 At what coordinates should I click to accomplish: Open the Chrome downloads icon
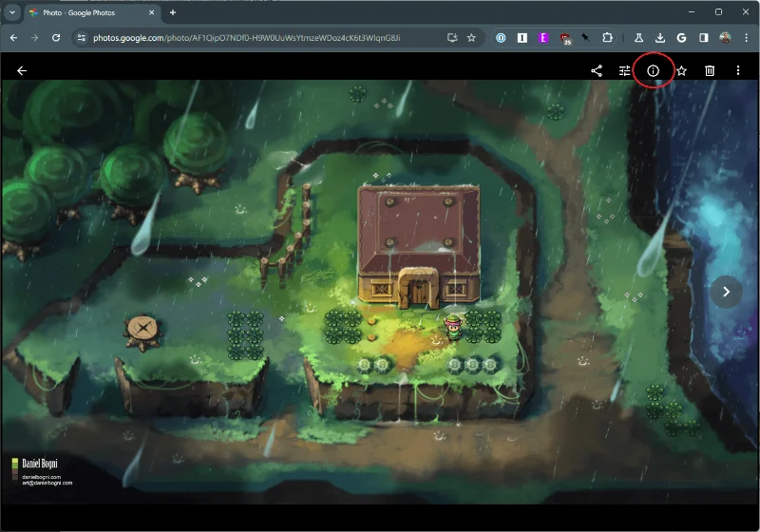[x=660, y=38]
